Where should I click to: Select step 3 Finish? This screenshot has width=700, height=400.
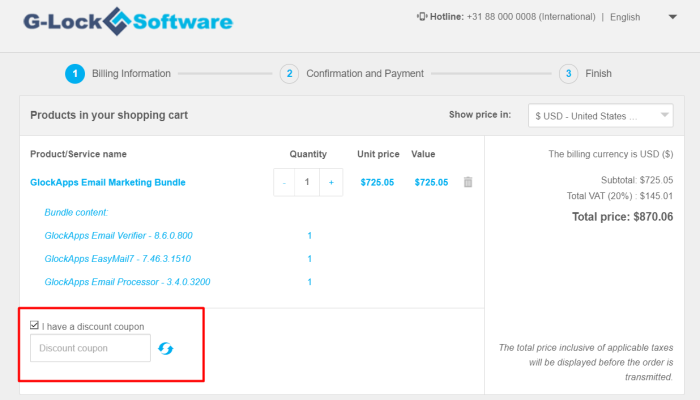585,74
